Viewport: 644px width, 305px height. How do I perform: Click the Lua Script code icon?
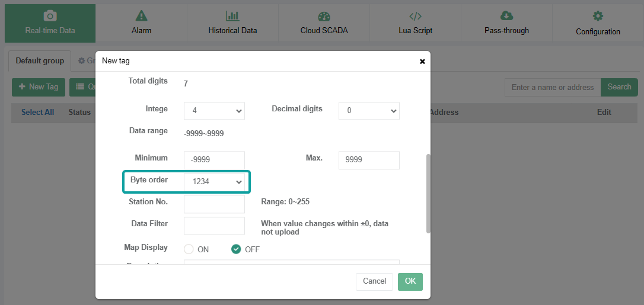415,16
